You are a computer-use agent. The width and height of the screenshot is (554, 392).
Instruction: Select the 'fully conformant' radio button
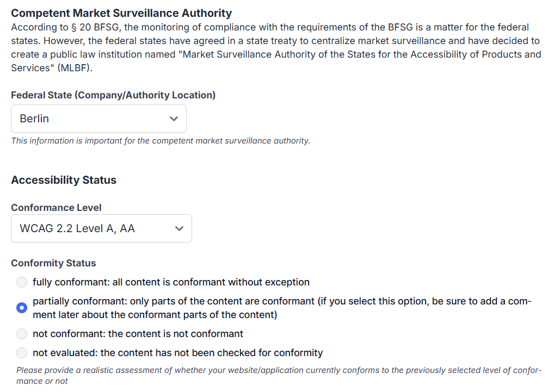21,282
